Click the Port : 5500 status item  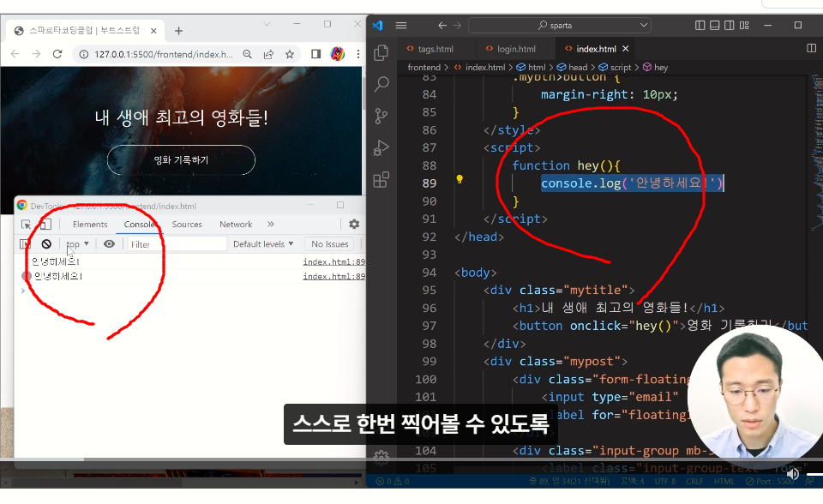click(x=770, y=481)
